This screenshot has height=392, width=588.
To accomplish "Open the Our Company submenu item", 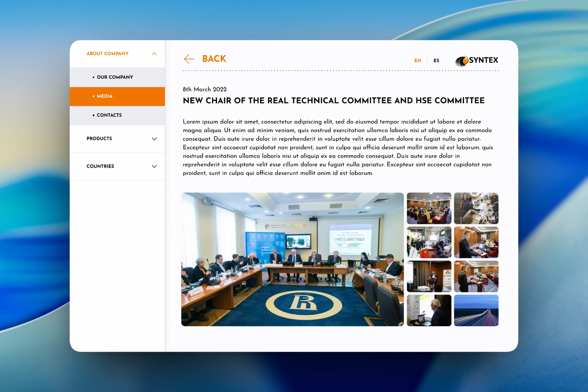I will coord(117,77).
